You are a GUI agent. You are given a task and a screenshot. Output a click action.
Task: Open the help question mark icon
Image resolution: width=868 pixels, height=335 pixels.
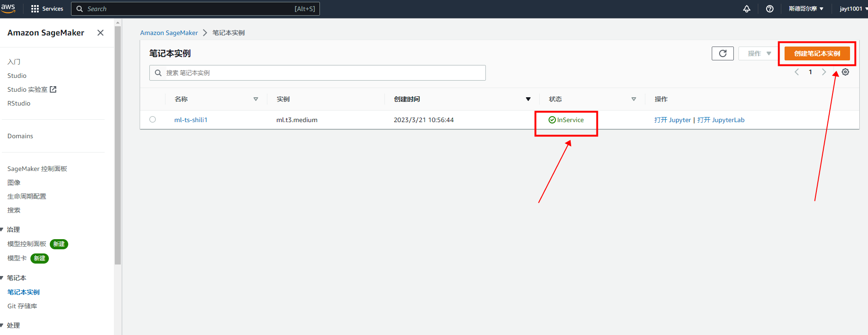(x=770, y=9)
